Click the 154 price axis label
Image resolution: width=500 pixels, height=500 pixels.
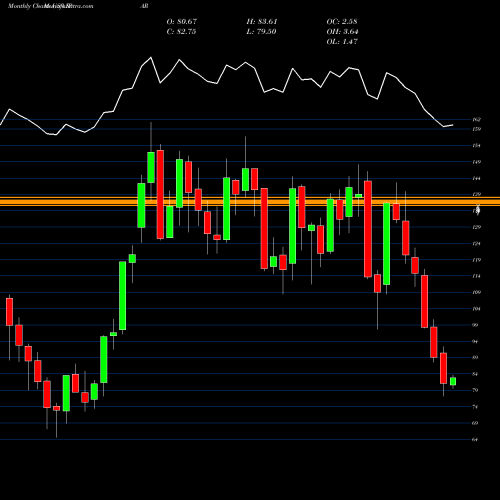click(476, 146)
